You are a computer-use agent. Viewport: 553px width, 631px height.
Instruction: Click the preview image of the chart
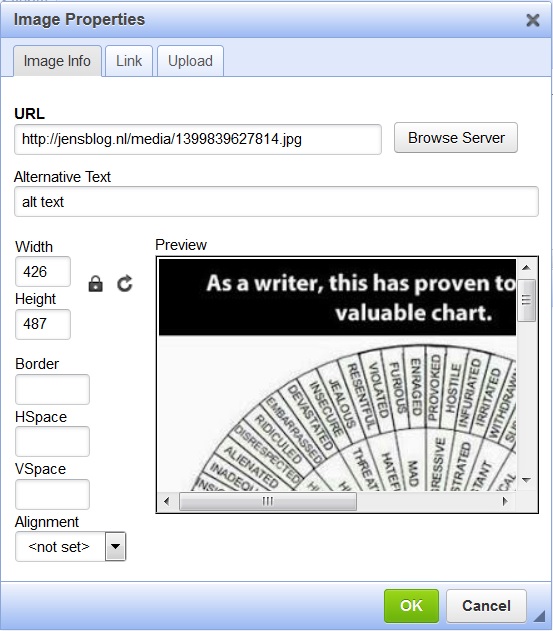337,375
